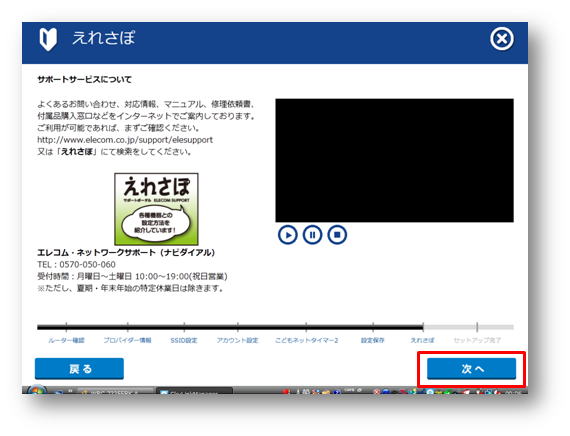Click the 次へ button
This screenshot has width=570, height=436.
coord(471,369)
